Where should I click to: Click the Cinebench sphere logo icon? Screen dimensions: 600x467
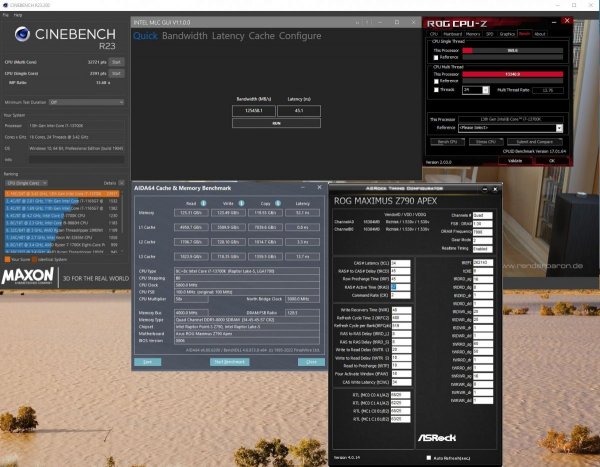click(x=22, y=34)
